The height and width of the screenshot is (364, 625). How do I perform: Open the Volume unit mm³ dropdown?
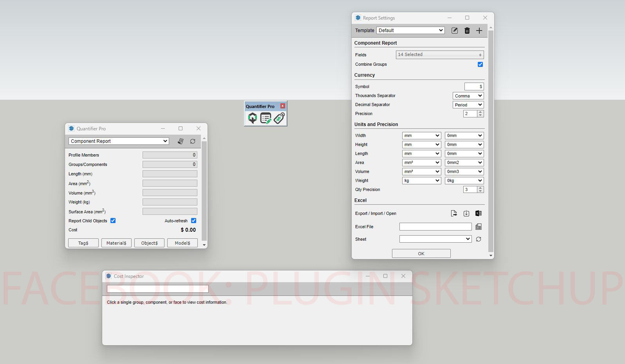(422, 171)
